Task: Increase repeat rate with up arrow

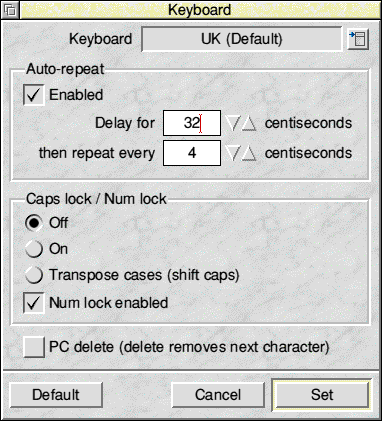Action: coord(249,153)
